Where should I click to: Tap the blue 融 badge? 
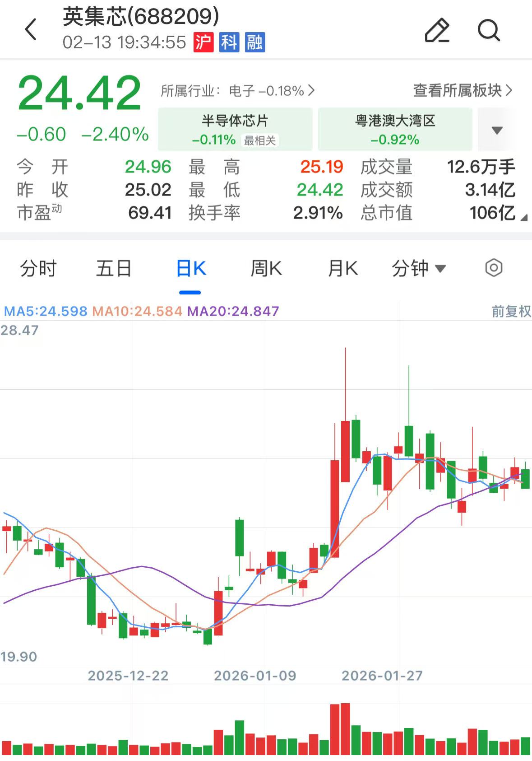(x=254, y=42)
